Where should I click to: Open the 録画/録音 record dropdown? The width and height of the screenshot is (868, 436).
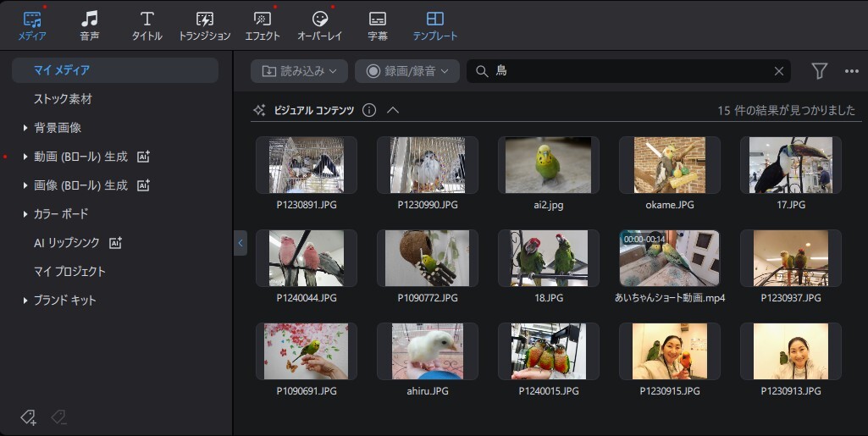(x=406, y=71)
